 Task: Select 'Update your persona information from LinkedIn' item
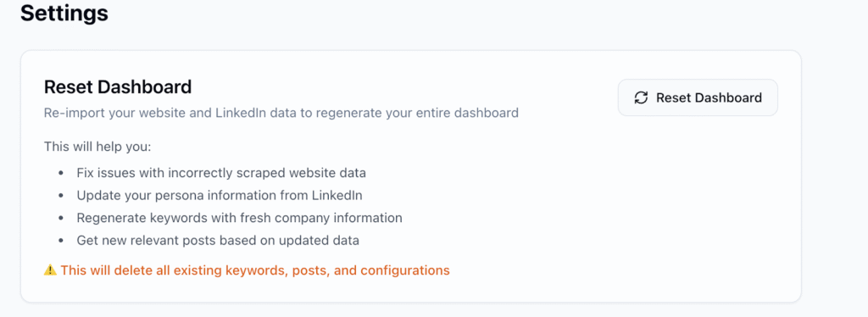220,195
